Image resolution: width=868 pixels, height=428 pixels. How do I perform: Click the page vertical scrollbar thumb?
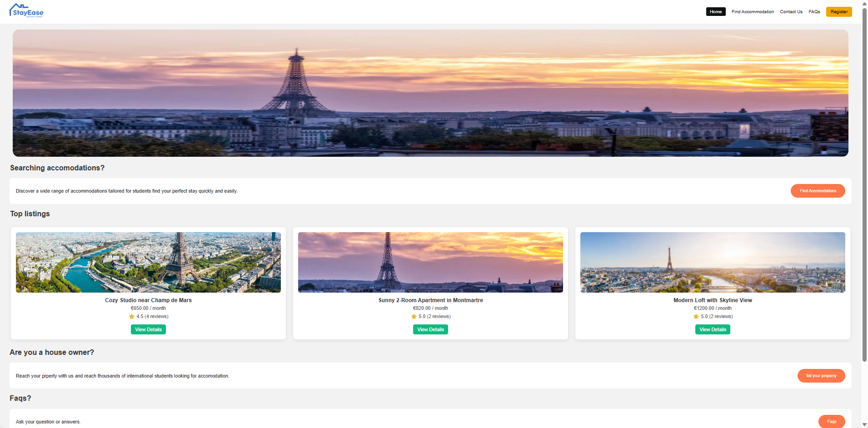(x=864, y=184)
